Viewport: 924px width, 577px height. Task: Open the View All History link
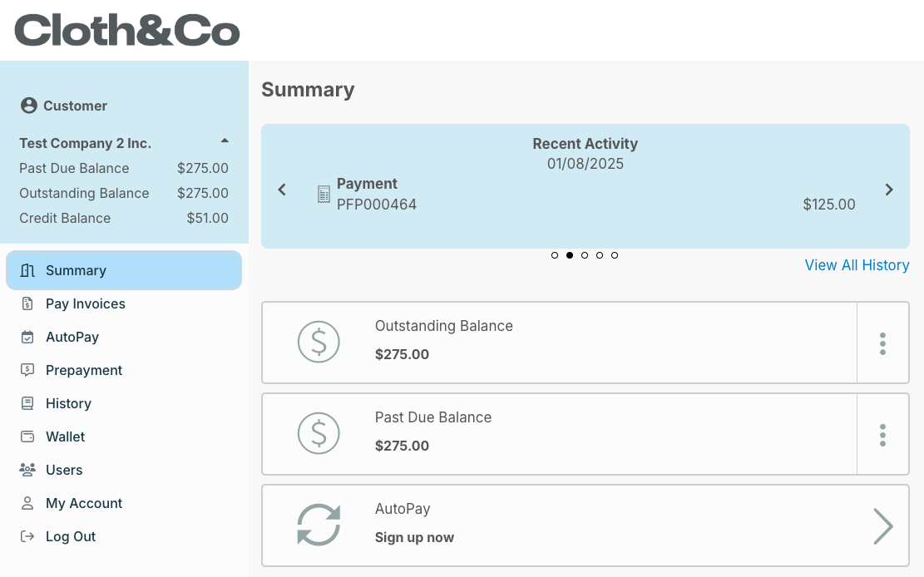pyautogui.click(x=857, y=265)
